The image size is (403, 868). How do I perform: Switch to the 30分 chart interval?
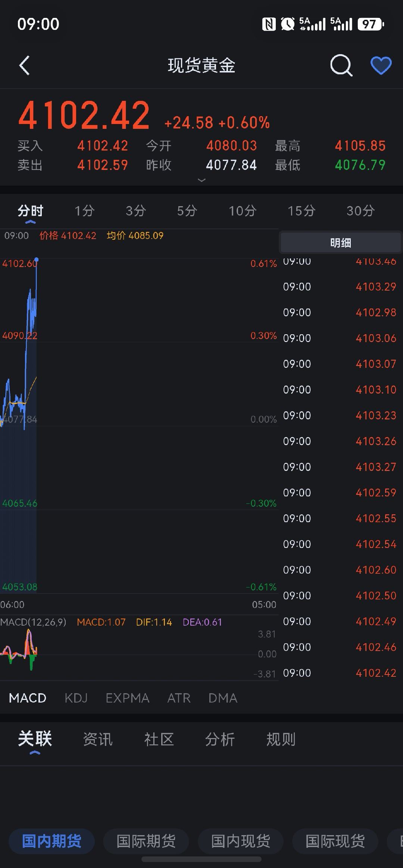360,211
